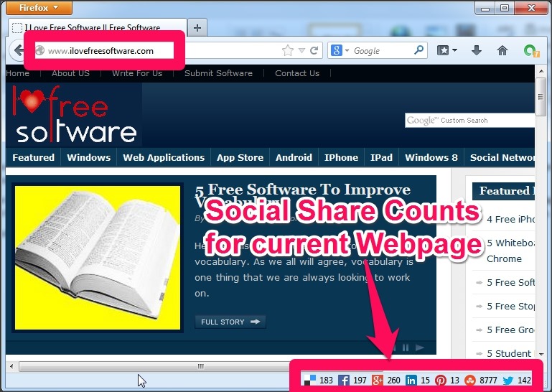Click the dictionary book thumbnail
This screenshot has height=392, width=552.
[x=98, y=258]
